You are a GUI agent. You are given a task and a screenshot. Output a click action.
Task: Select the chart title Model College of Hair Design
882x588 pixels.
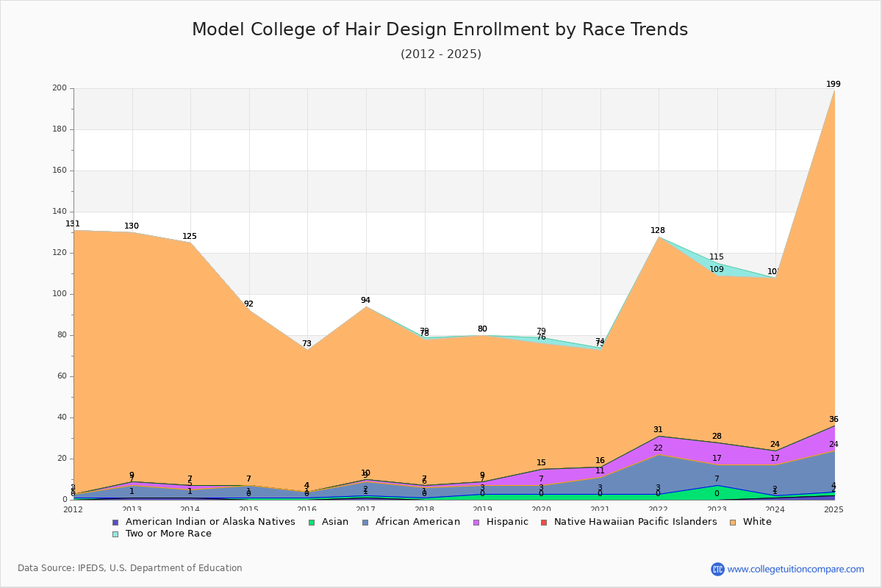[x=440, y=29]
